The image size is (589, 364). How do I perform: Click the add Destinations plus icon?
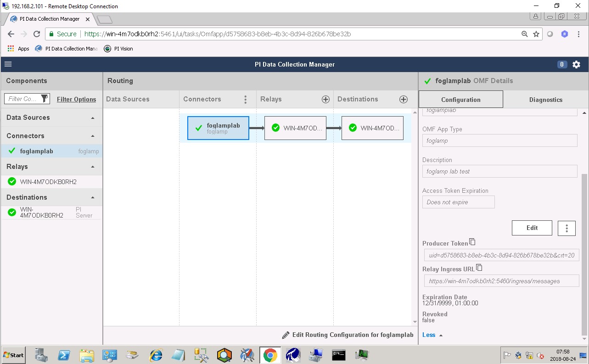[404, 99]
